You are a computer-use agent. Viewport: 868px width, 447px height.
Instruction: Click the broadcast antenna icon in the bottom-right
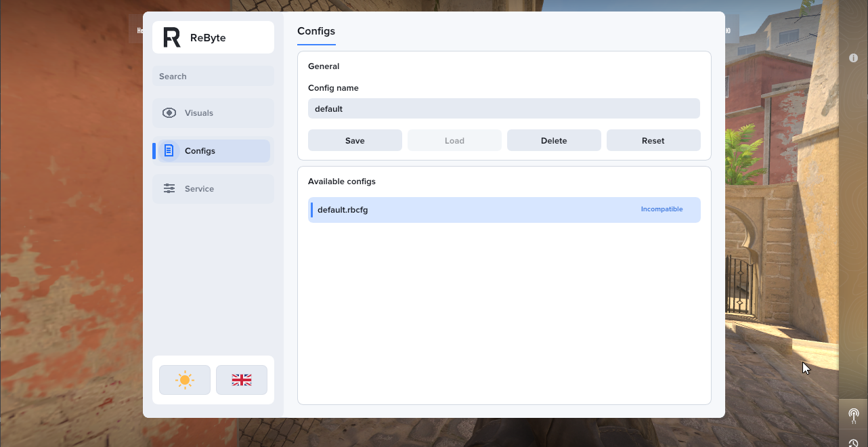(853, 414)
